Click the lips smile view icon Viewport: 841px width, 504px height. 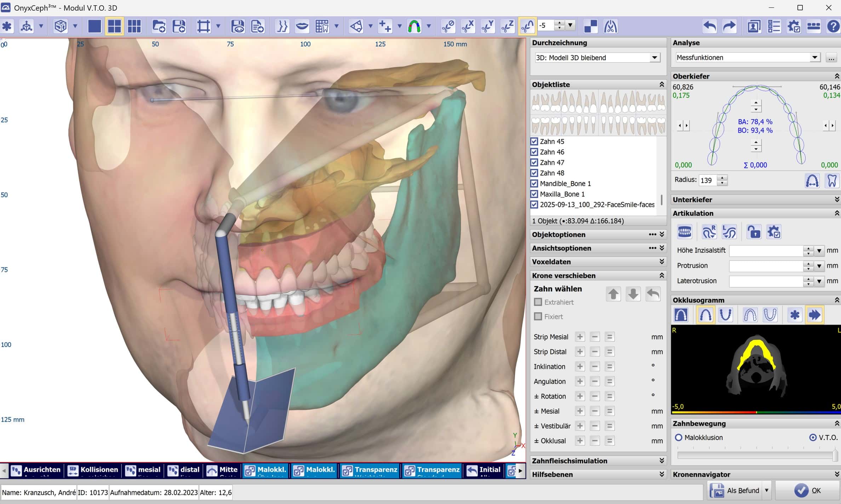point(302,26)
